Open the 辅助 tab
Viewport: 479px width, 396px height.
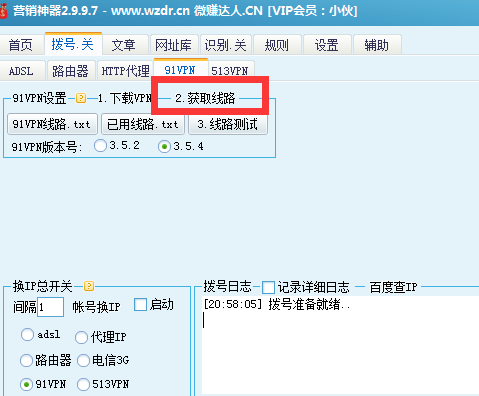tap(377, 45)
